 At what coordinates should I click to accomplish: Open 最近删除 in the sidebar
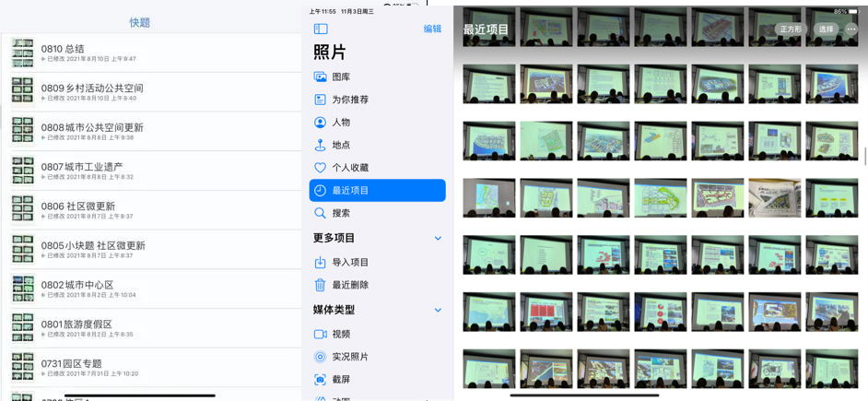[378, 285]
